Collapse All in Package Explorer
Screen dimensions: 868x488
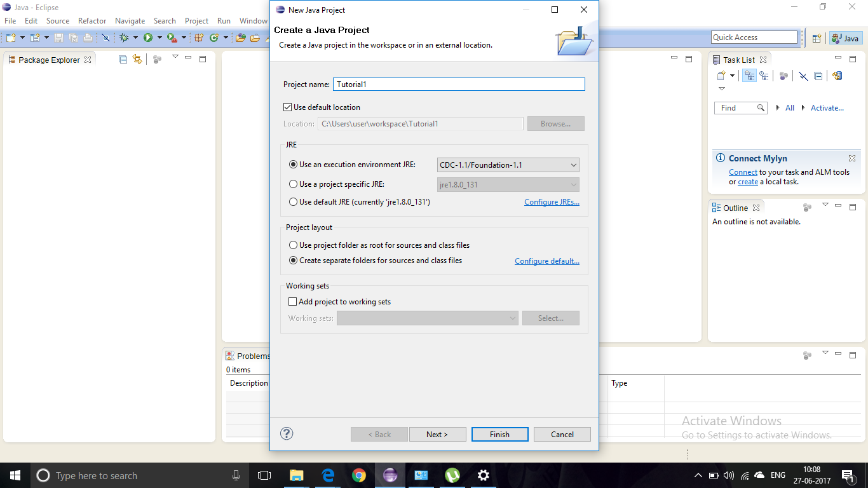[123, 59]
